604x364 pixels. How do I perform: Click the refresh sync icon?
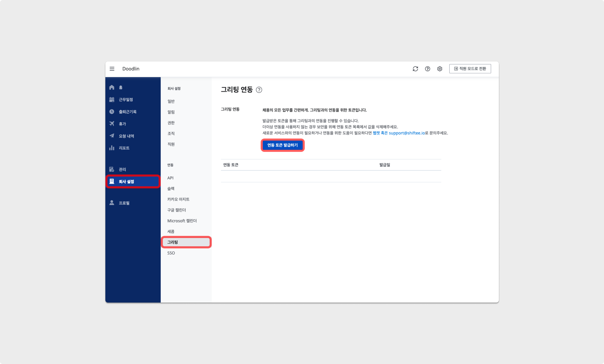[415, 69]
